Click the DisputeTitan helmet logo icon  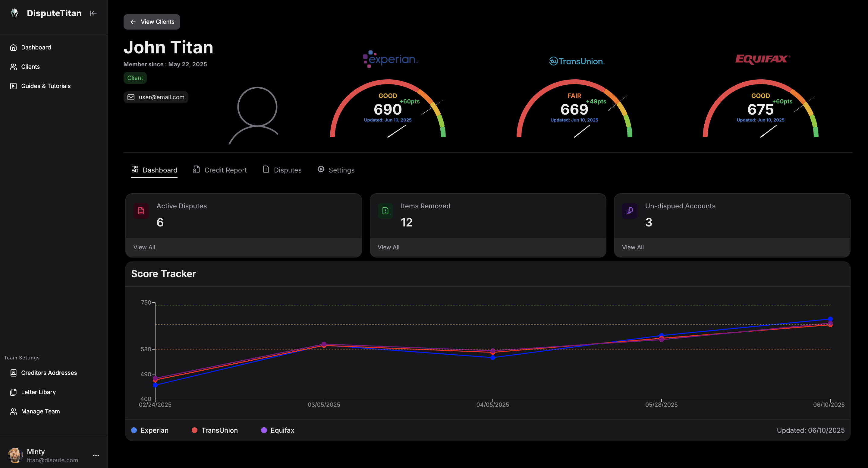click(x=14, y=13)
